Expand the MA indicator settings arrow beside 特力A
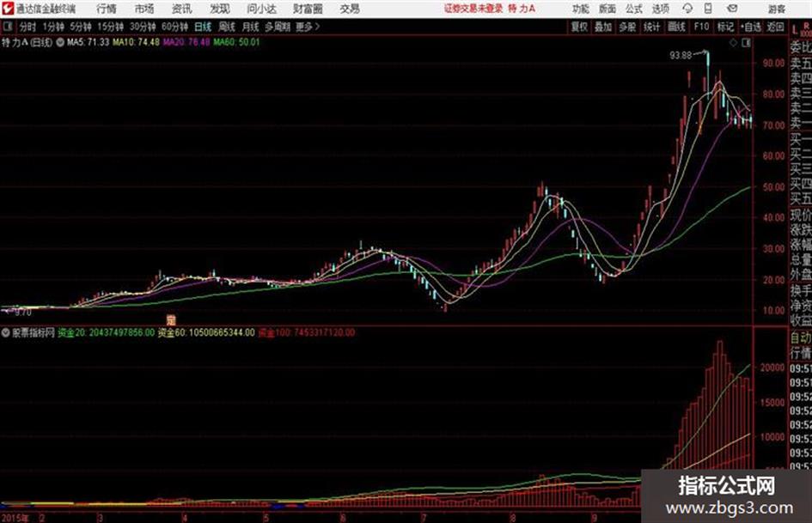 coord(60,42)
